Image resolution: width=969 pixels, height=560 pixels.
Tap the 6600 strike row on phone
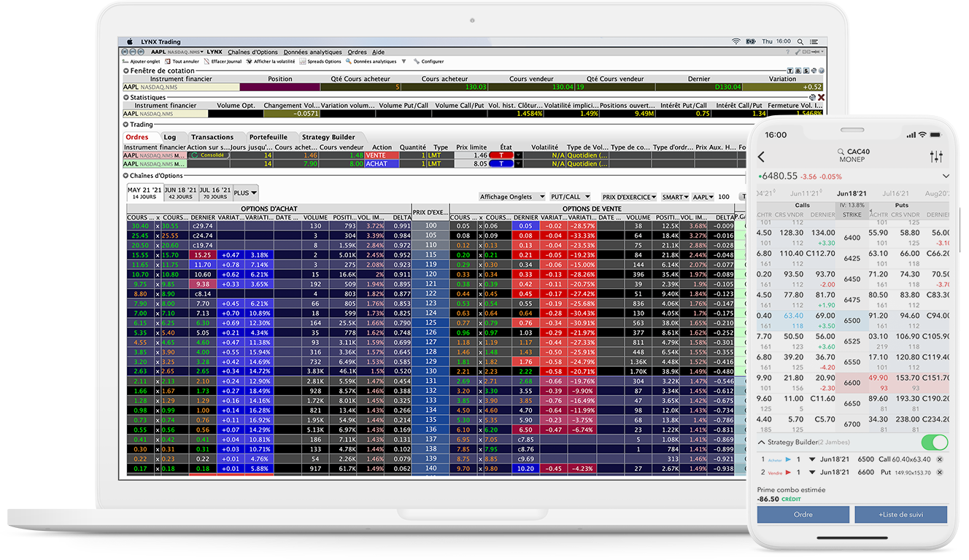tap(852, 383)
